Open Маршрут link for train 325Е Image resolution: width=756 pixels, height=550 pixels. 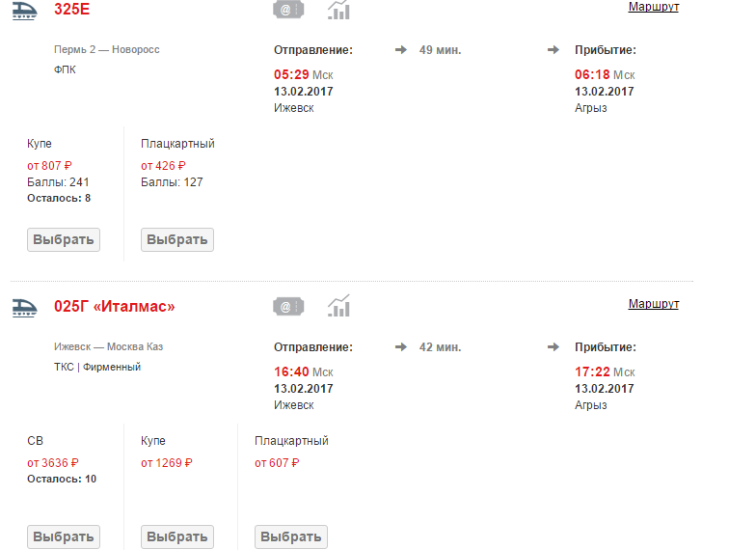coord(653,7)
